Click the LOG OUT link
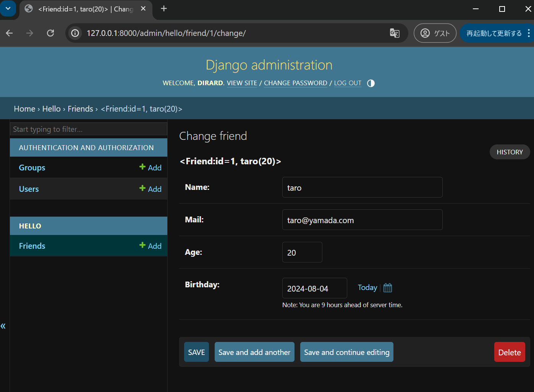The width and height of the screenshot is (534, 392). pyautogui.click(x=348, y=83)
